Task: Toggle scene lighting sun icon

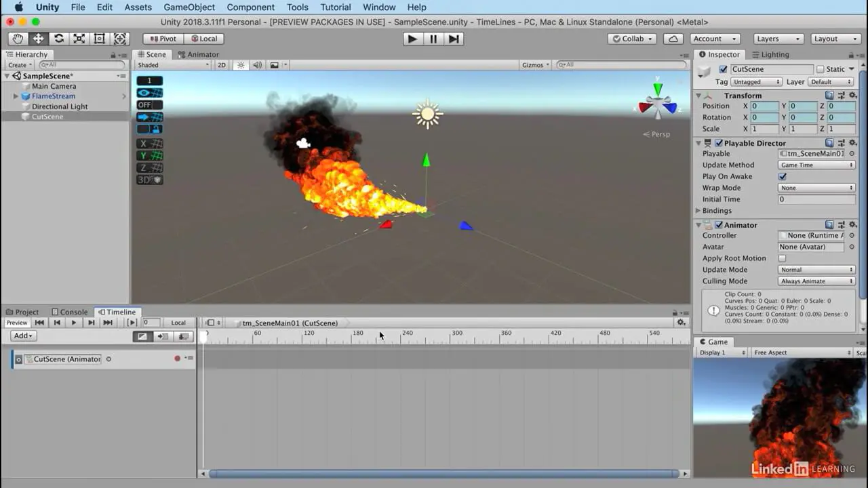Action: coord(241,65)
